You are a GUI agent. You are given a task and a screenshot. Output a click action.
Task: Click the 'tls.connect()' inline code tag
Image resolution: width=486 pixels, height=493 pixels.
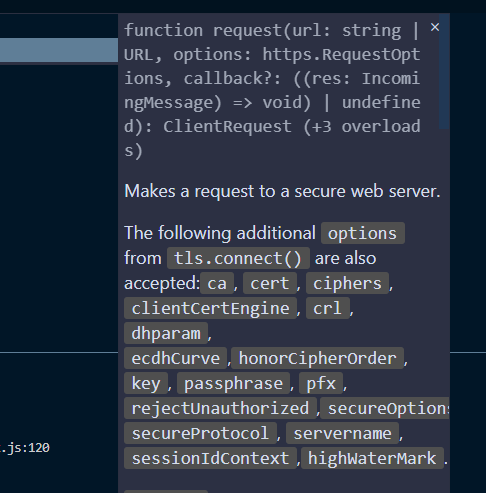[x=238, y=258]
